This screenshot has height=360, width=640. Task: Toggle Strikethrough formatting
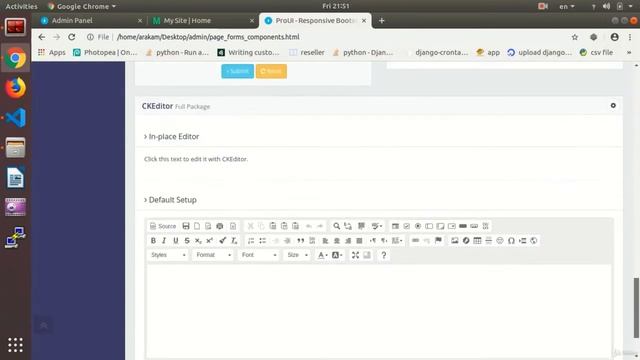(187, 241)
